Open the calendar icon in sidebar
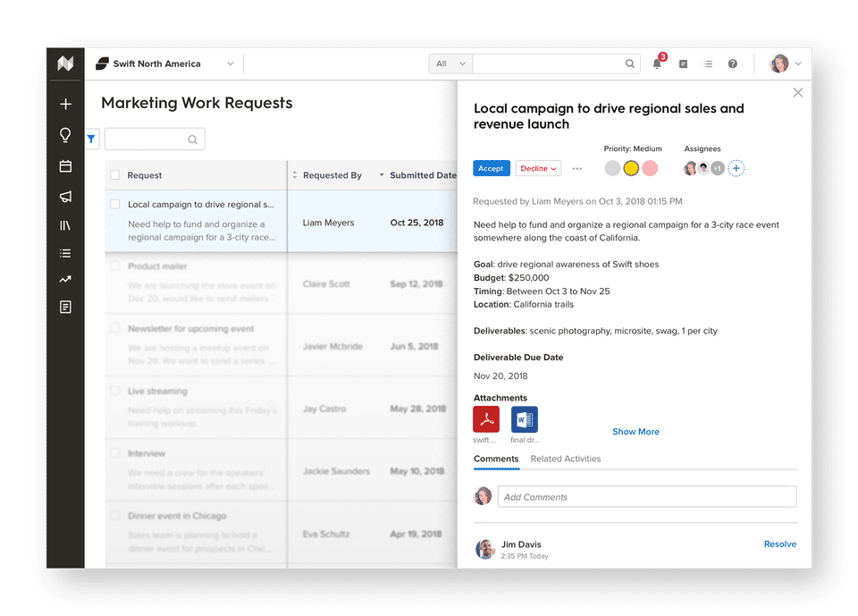Screen dimensions: 858x616 click(x=65, y=166)
